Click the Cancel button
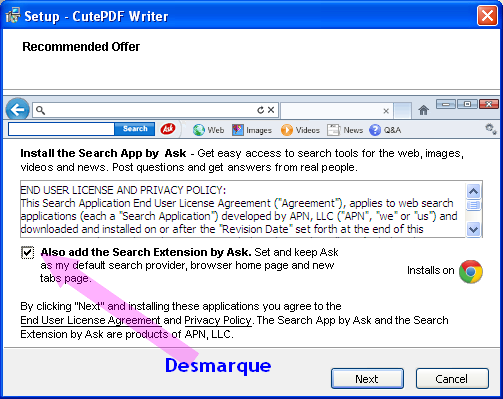The height and width of the screenshot is (399, 503). (x=452, y=379)
